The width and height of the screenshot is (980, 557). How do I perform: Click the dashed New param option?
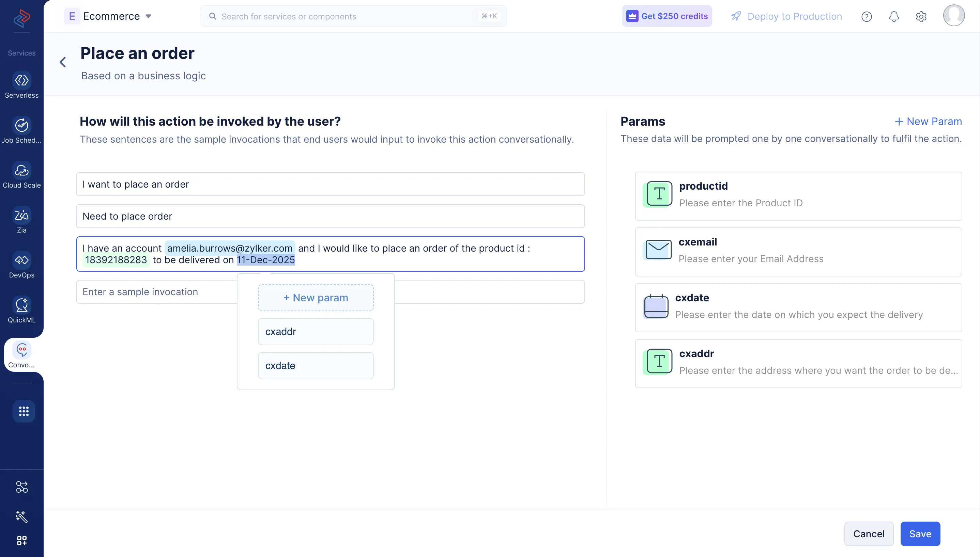pyautogui.click(x=316, y=298)
